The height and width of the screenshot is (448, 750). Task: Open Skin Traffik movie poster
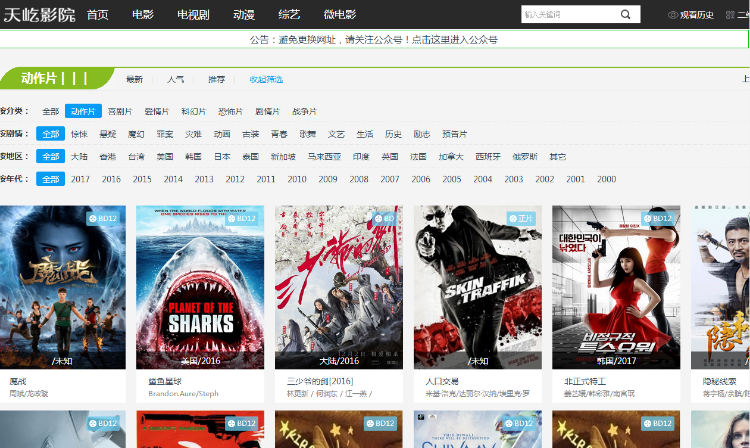pos(477,287)
